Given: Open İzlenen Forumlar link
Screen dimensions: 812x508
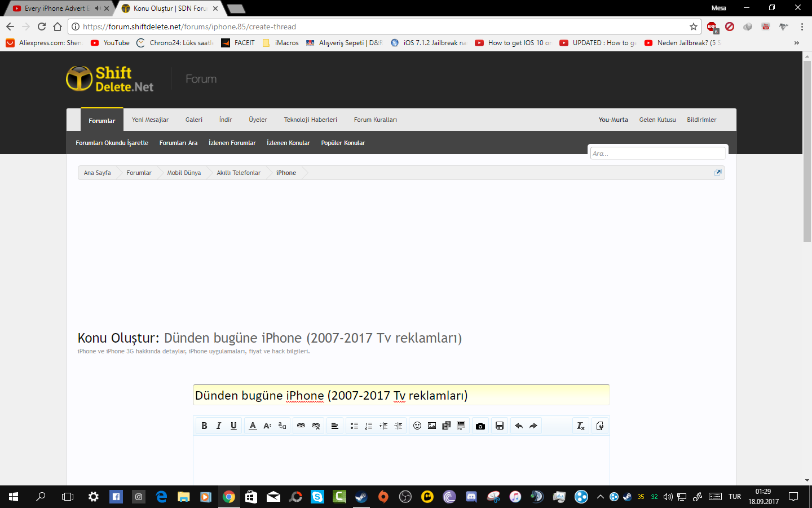Looking at the screenshot, I should pos(232,143).
